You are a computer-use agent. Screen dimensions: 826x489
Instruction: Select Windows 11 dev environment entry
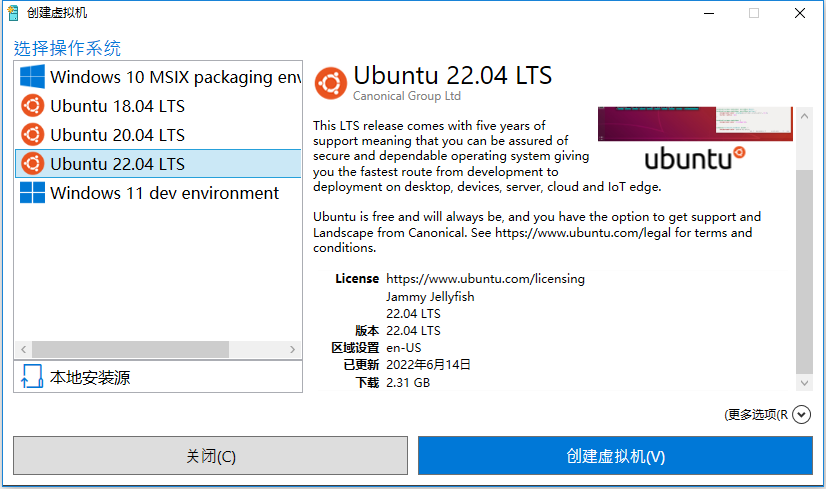[164, 193]
